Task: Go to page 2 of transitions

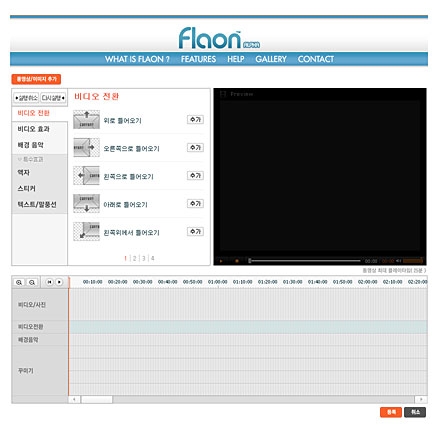Action: [x=134, y=258]
